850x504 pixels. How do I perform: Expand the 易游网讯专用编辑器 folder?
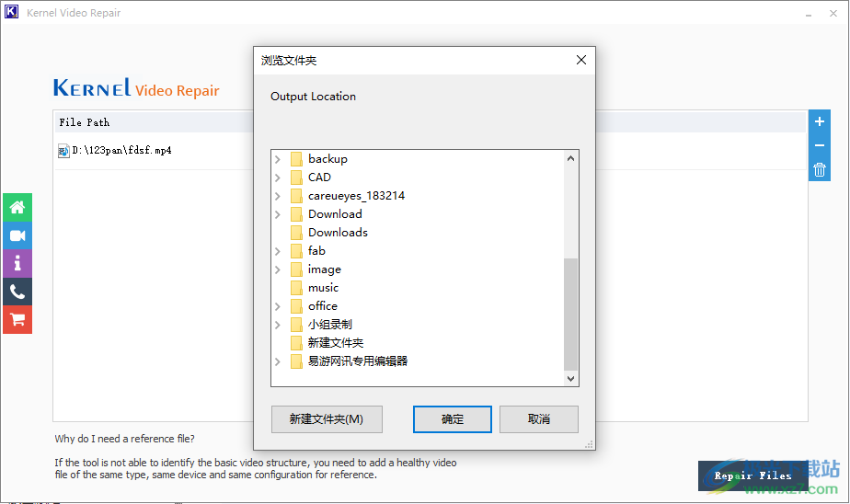[278, 362]
